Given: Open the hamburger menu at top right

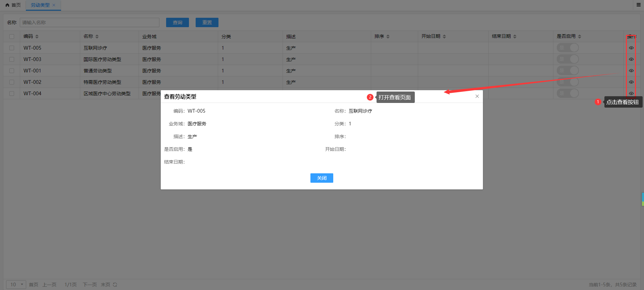Looking at the screenshot, I should point(638,5).
